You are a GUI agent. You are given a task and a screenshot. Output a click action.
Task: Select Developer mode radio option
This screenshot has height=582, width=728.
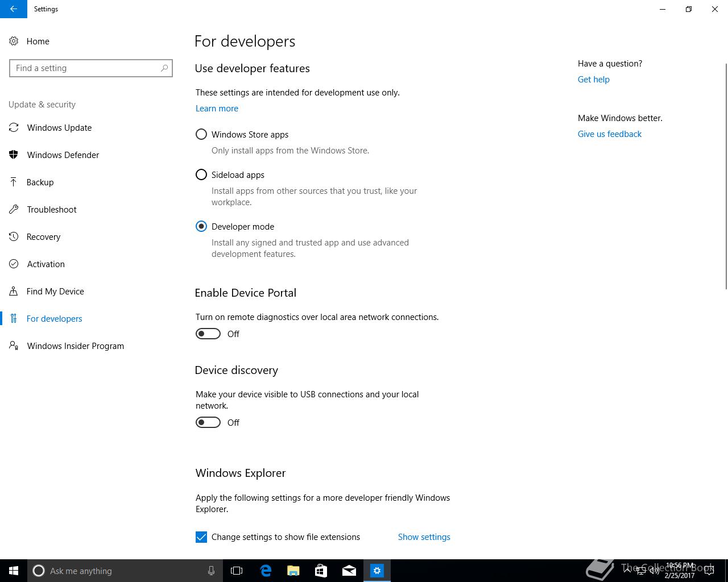point(201,226)
